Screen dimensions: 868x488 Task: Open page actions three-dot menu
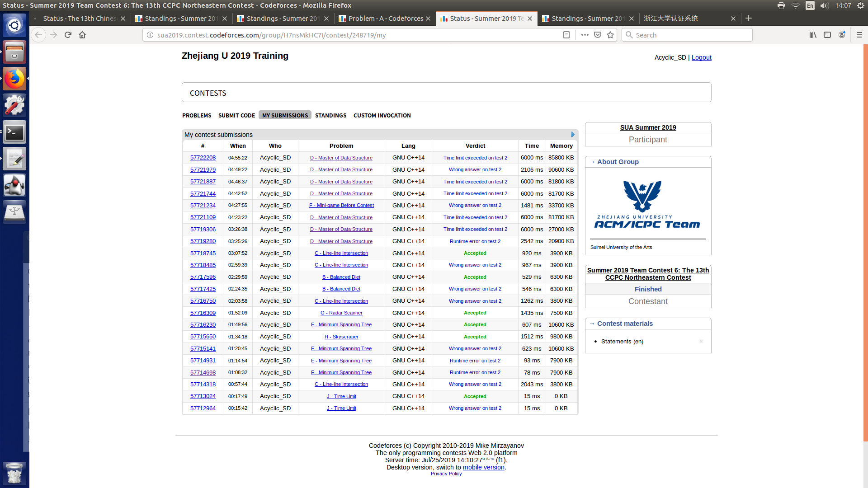coord(585,35)
